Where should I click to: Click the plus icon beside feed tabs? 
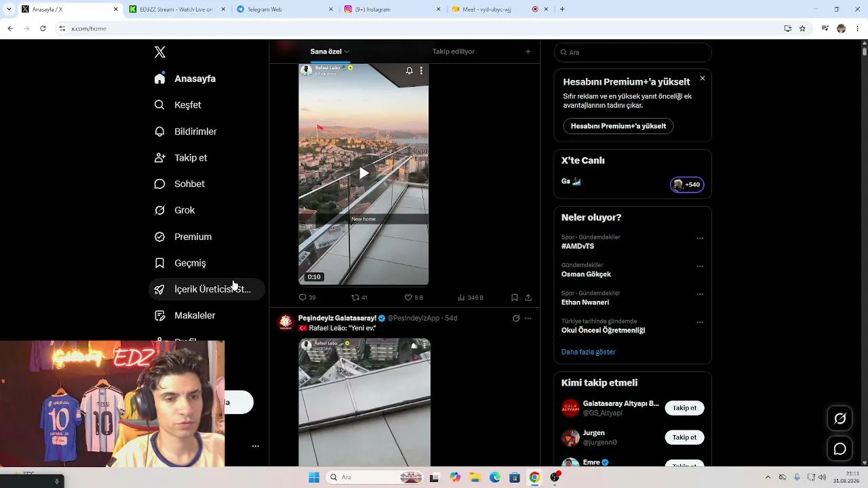528,52
